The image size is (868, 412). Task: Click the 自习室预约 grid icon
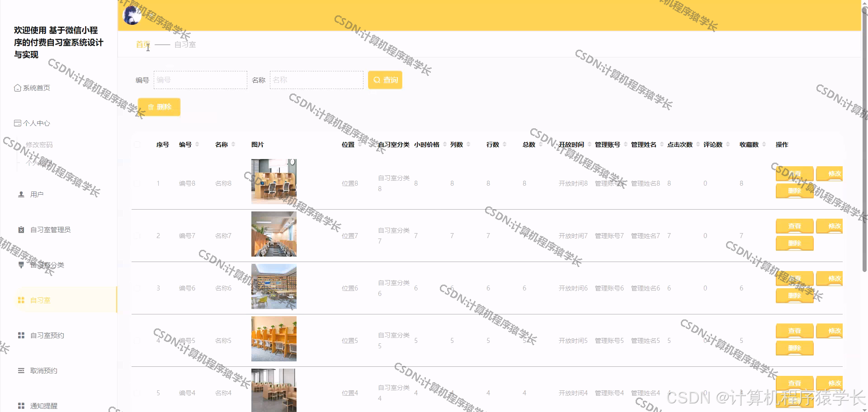click(x=21, y=335)
